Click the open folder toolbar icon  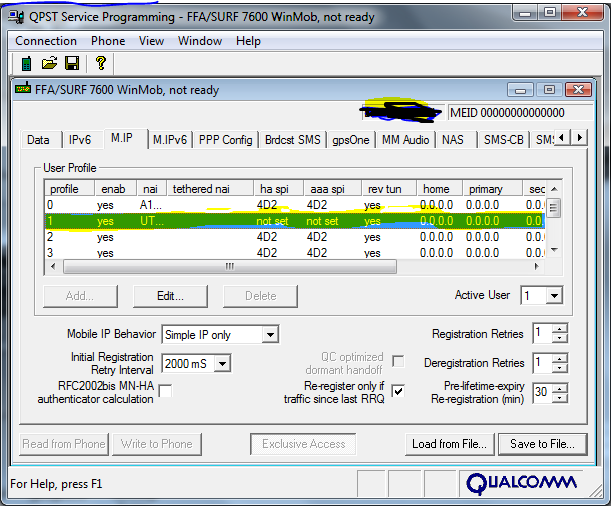[x=49, y=63]
